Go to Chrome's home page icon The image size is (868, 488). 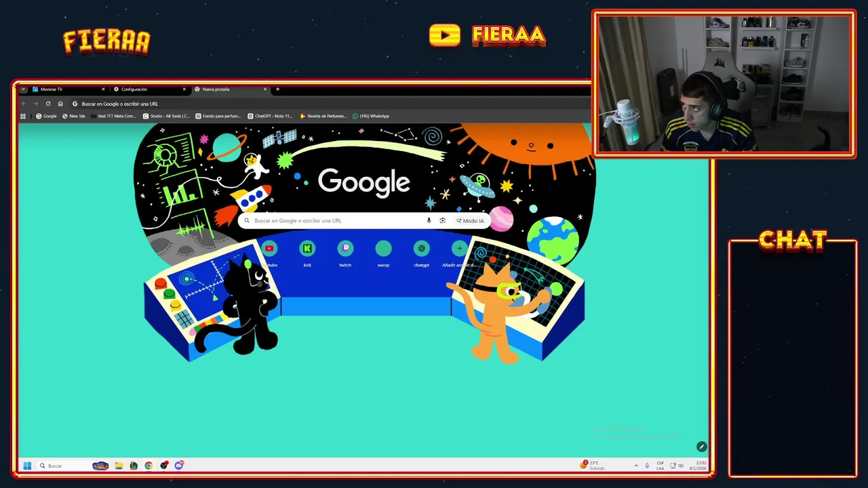(x=60, y=104)
